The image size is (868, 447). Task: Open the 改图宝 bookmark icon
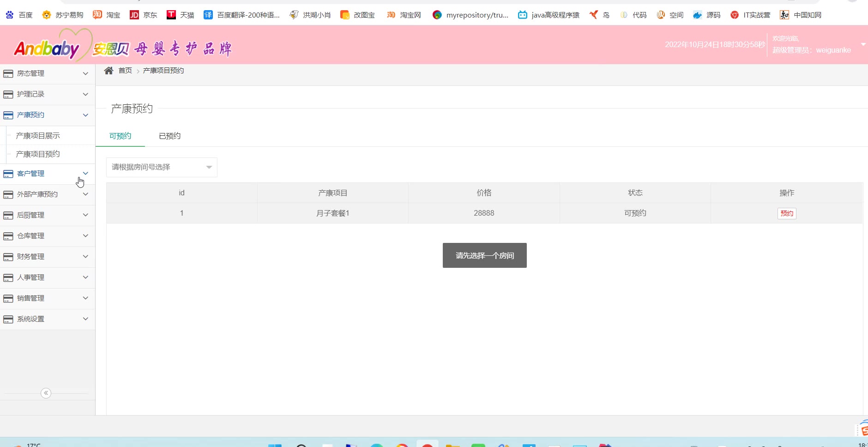344,15
